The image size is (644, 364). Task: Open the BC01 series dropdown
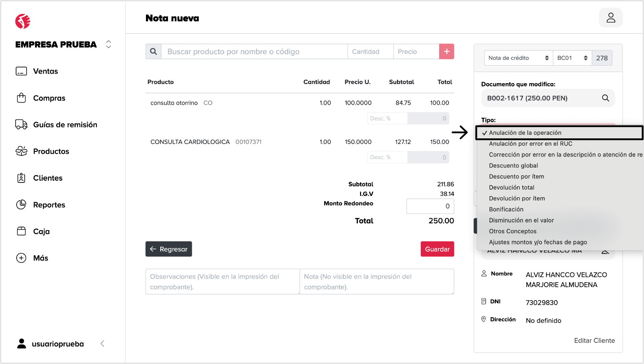[x=572, y=58]
